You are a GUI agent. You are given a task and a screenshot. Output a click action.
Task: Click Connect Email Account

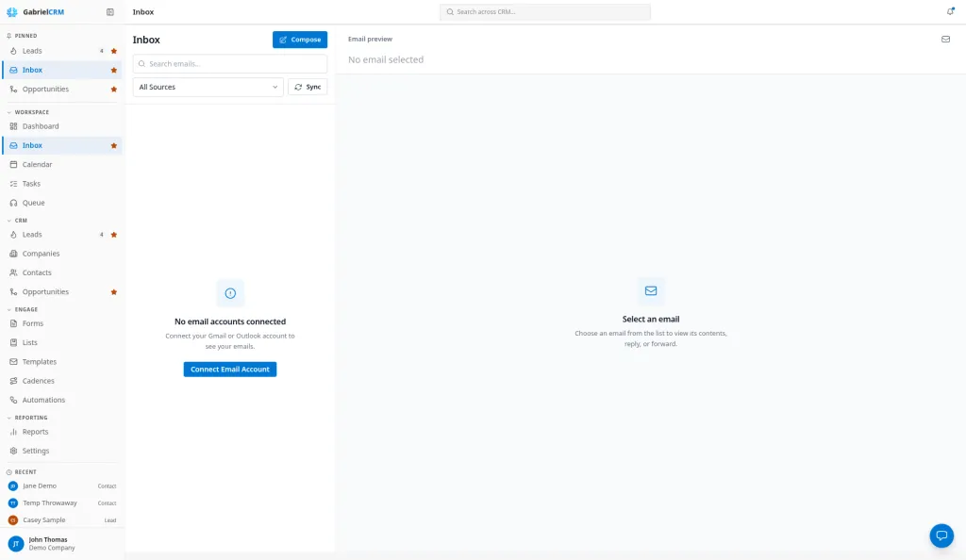coord(230,370)
